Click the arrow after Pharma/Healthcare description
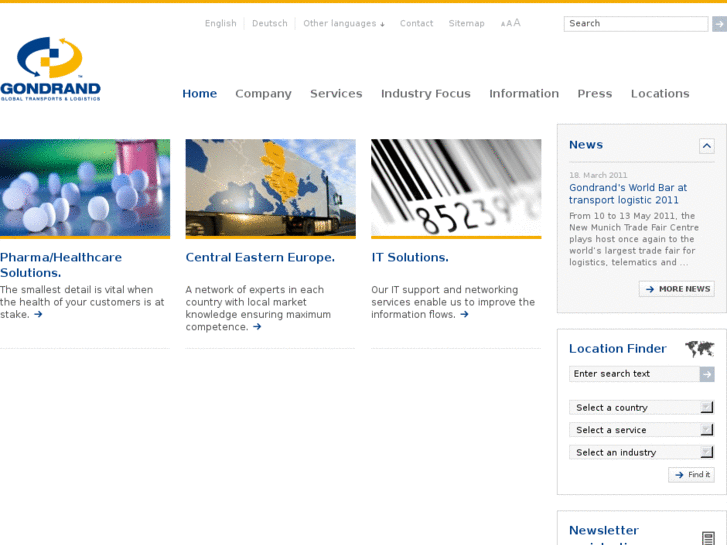This screenshot has height=545, width=727. point(38,314)
